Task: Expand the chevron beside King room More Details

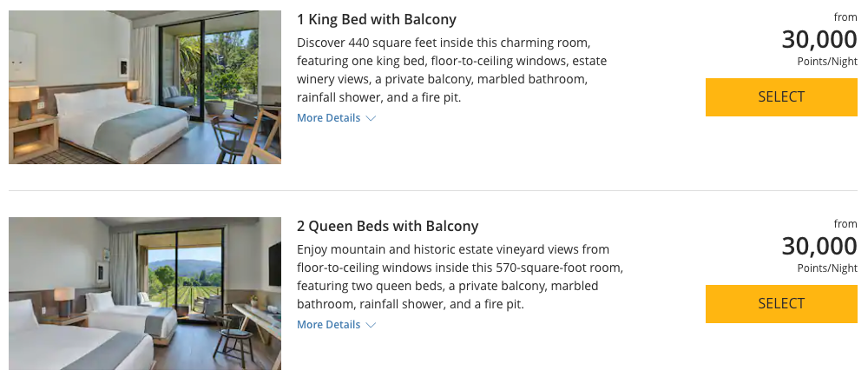Action: coord(372,118)
